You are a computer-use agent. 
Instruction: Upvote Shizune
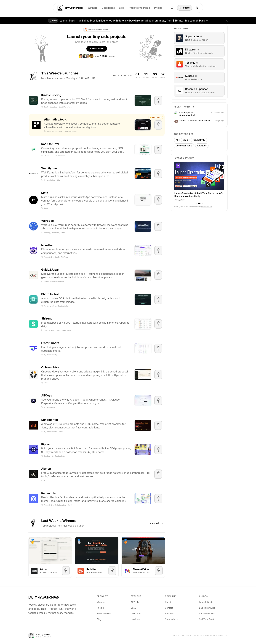[x=158, y=324]
